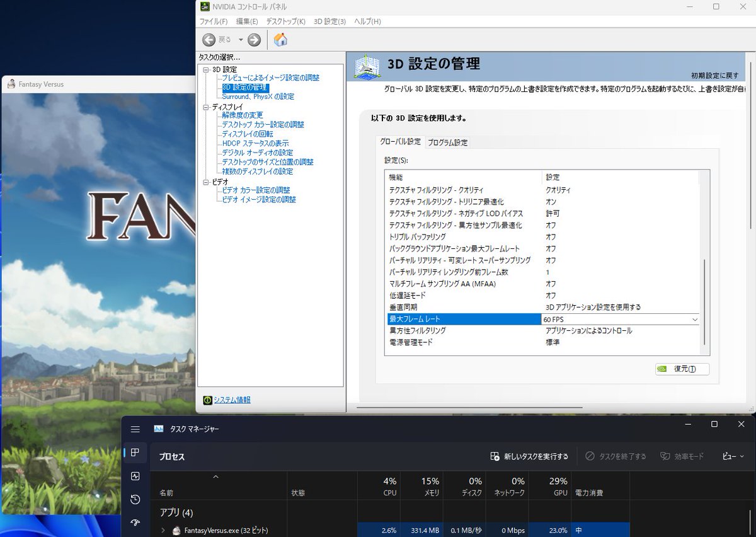The width and height of the screenshot is (756, 537).
Task: Select ビデオ カラー設定の調整 tree item
Action: point(256,190)
